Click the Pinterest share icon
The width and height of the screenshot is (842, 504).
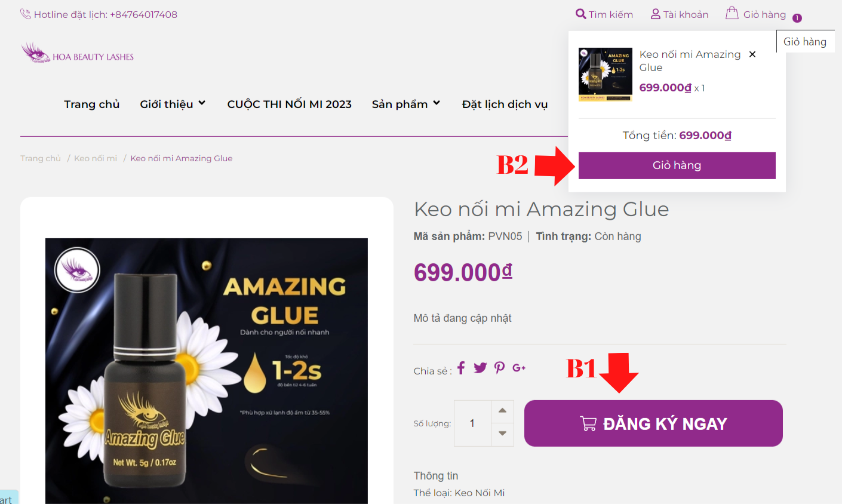499,368
